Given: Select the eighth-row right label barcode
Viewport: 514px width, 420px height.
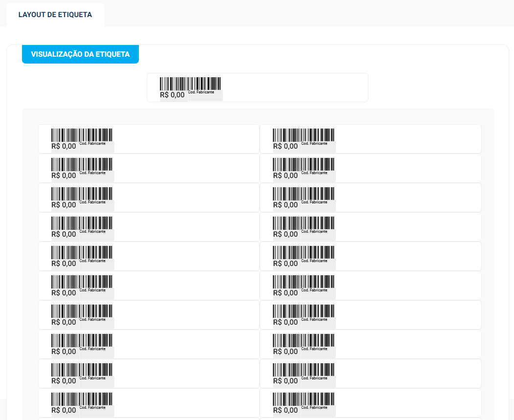Looking at the screenshot, I should click(303, 340).
